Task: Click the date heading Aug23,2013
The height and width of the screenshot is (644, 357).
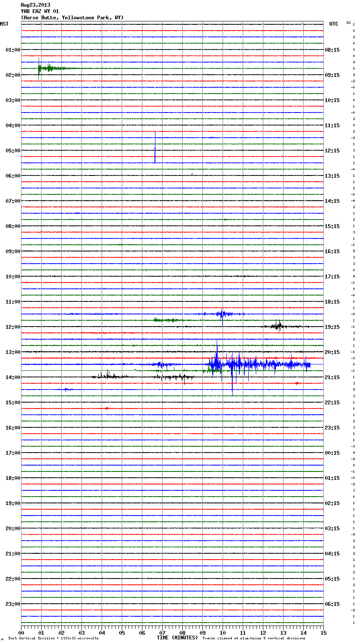Action: point(35,5)
